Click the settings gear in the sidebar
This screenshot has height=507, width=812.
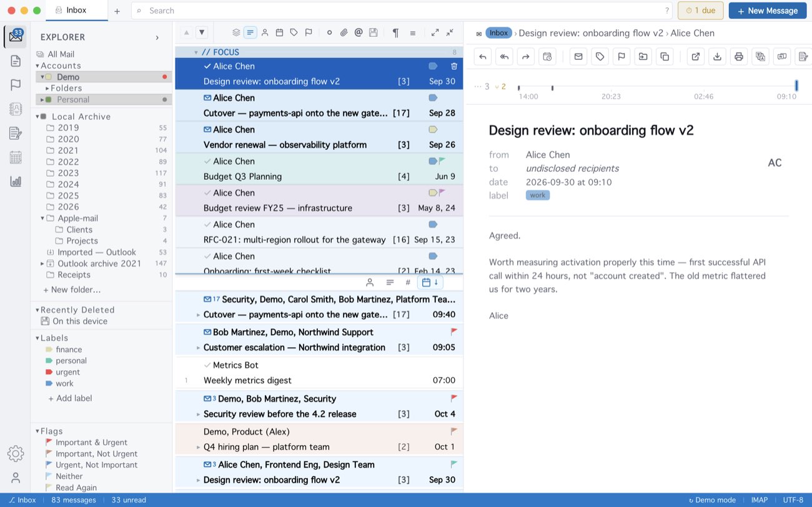point(16,453)
